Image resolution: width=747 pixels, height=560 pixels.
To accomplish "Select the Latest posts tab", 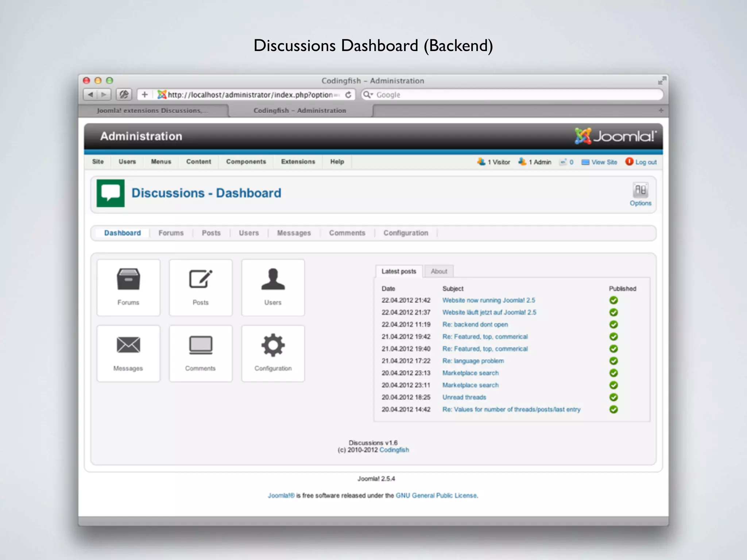I will pos(399,271).
